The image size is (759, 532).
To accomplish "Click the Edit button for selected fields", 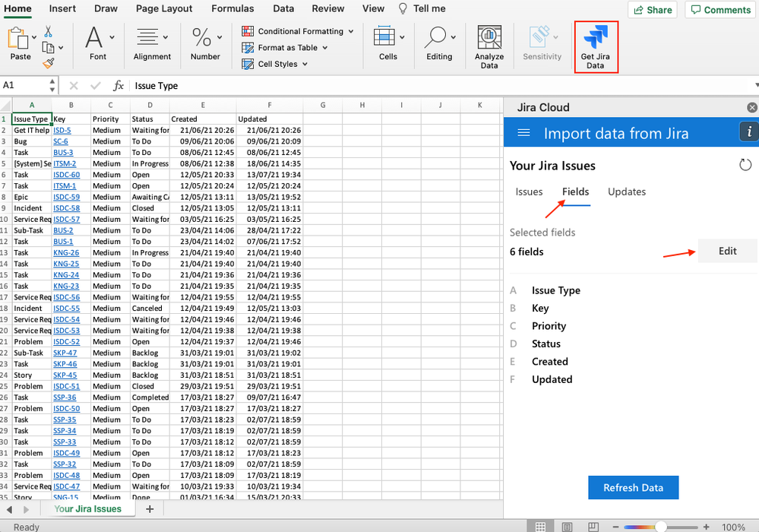I will point(726,251).
